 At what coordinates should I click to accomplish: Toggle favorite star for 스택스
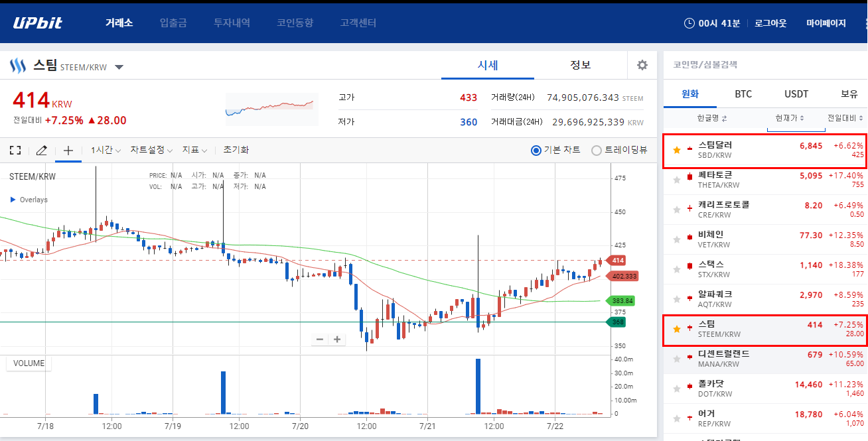tap(677, 269)
